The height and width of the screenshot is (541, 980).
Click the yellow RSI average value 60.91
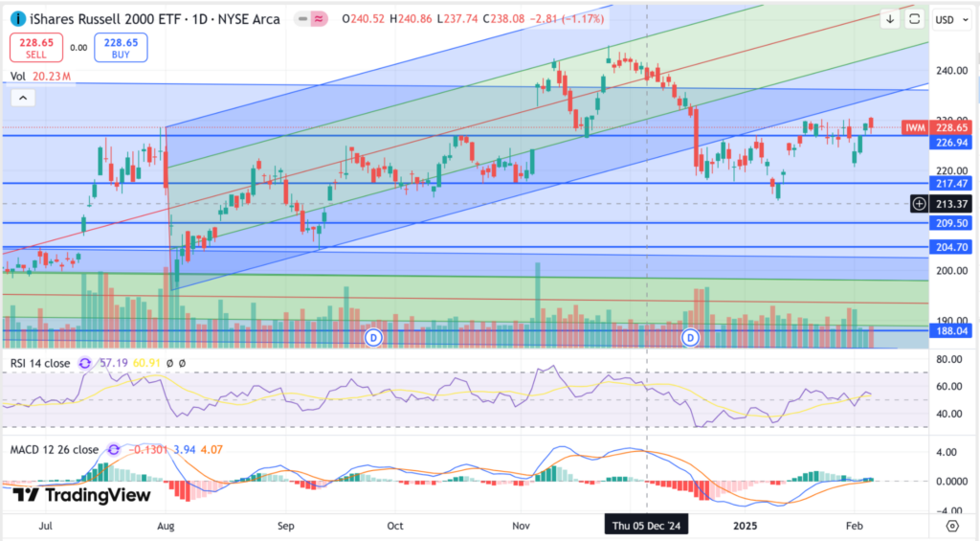tap(146, 363)
